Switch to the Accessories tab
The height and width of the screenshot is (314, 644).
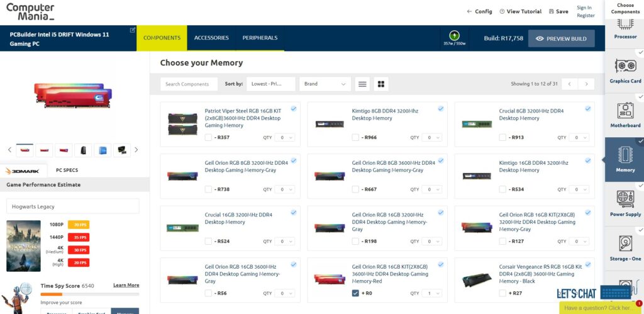(x=211, y=38)
